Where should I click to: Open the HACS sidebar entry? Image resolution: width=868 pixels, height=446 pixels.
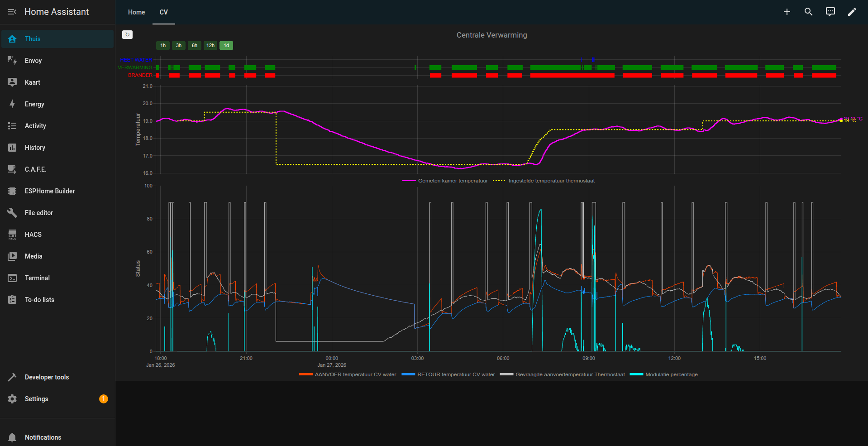coord(33,235)
